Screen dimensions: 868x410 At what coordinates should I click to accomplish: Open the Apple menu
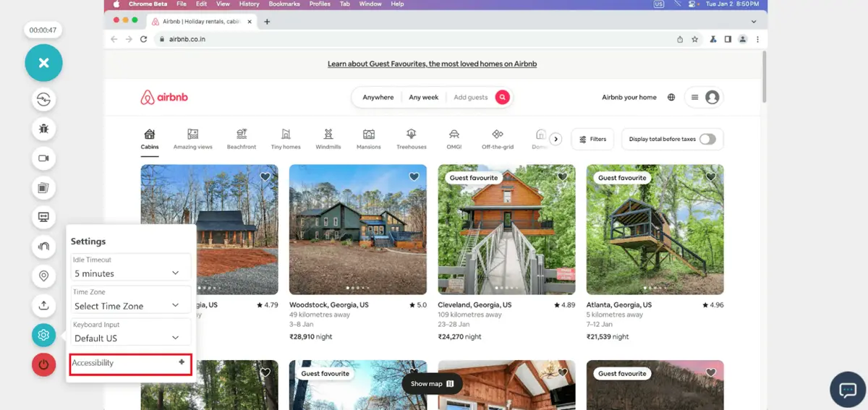coord(116,4)
